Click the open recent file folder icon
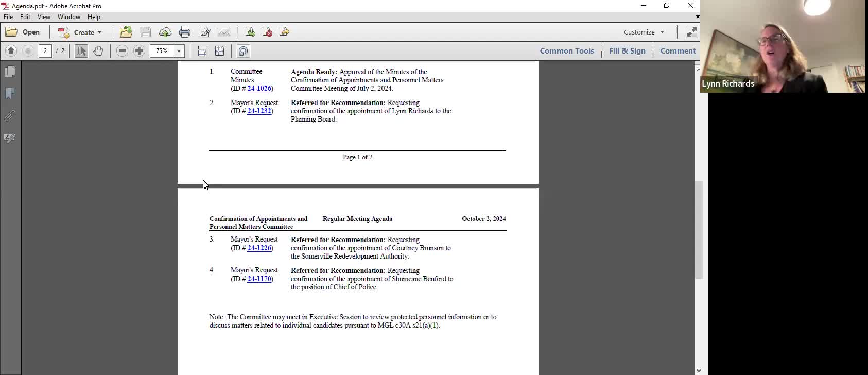Viewport: 868px width, 375px height. click(x=126, y=32)
